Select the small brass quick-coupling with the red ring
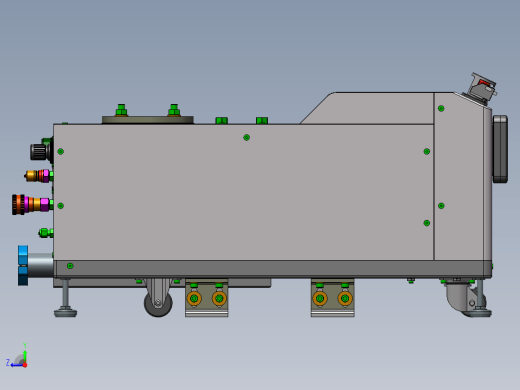The width and height of the screenshot is (520, 390). [37, 176]
